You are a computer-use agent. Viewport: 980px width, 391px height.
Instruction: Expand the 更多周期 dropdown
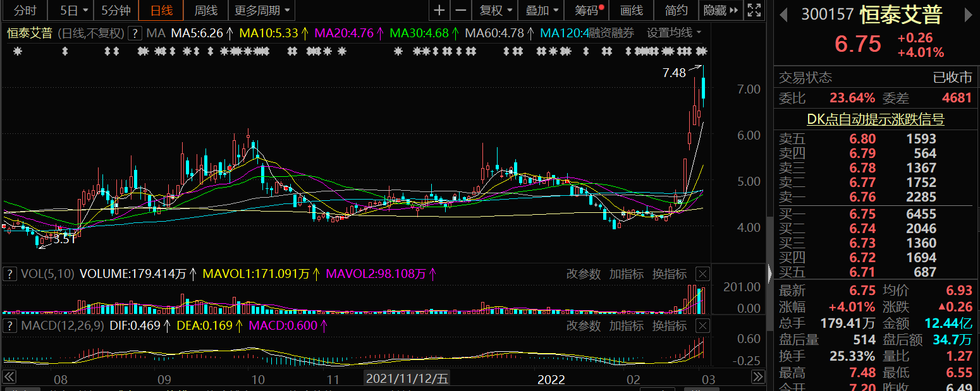pos(262,10)
